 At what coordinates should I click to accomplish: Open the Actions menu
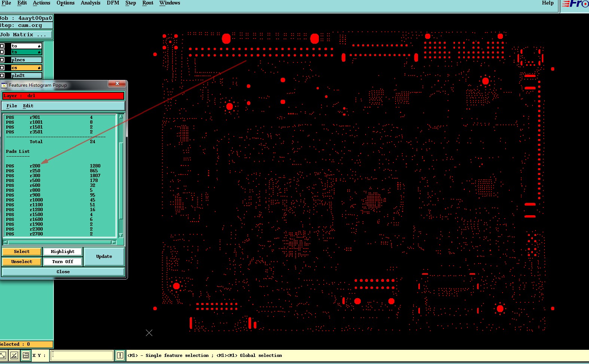(42, 3)
